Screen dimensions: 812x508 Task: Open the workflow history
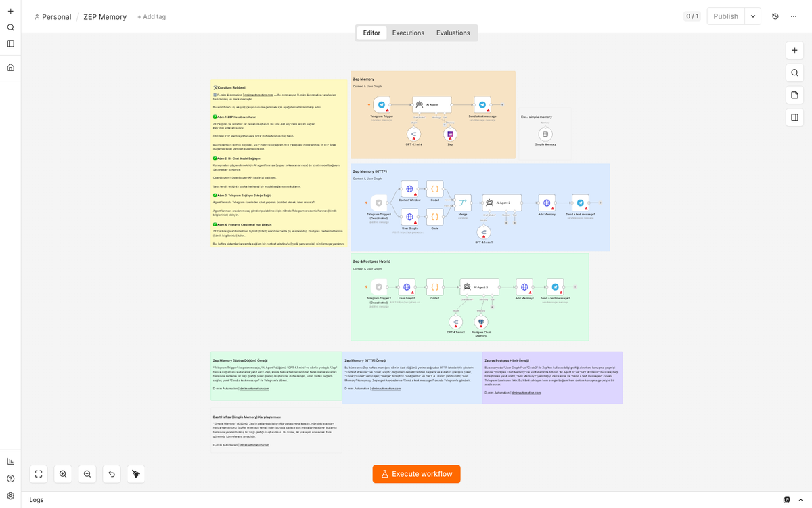pos(775,16)
